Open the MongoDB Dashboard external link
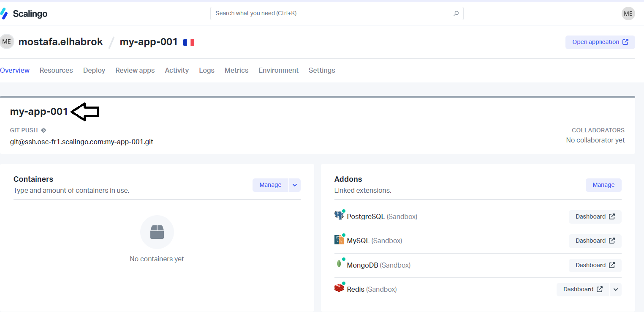The width and height of the screenshot is (644, 312). (x=595, y=265)
